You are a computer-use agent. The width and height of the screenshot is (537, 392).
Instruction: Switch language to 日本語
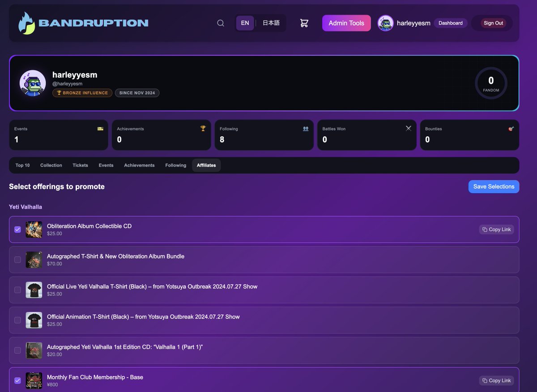[271, 23]
